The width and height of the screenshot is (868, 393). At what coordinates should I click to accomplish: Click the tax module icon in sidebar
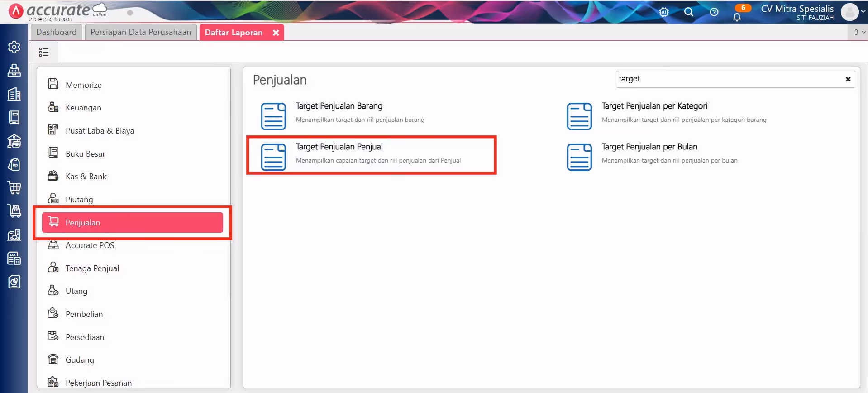[x=14, y=258]
